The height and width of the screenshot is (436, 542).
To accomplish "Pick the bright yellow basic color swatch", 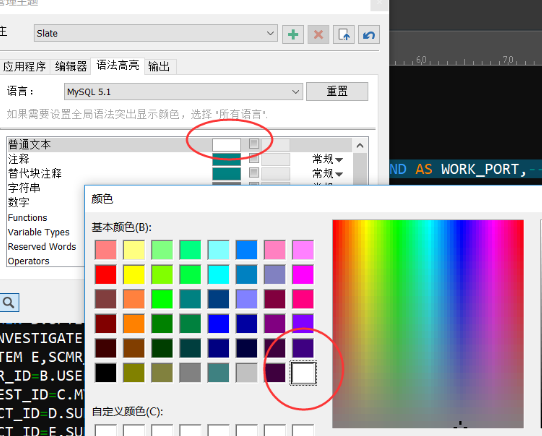I will coord(134,275).
